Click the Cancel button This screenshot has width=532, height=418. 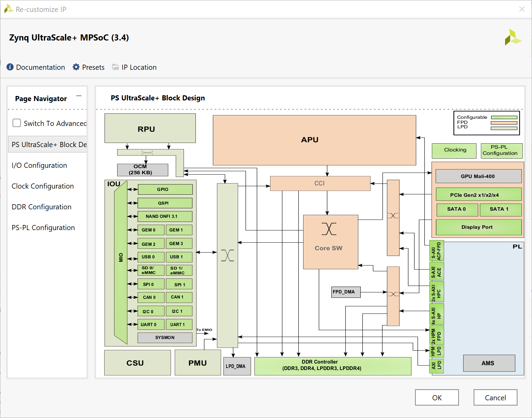pos(496,398)
